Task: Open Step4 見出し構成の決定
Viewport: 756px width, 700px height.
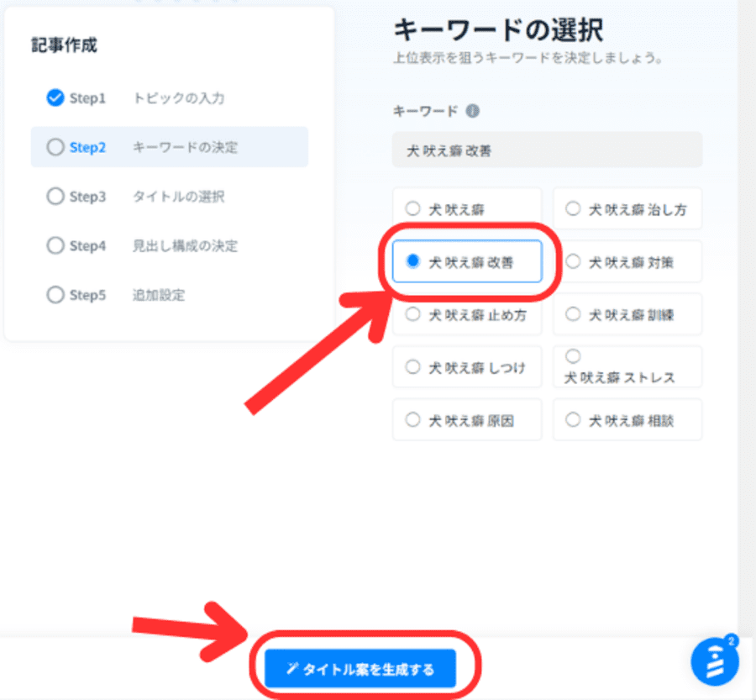Action: point(169,245)
